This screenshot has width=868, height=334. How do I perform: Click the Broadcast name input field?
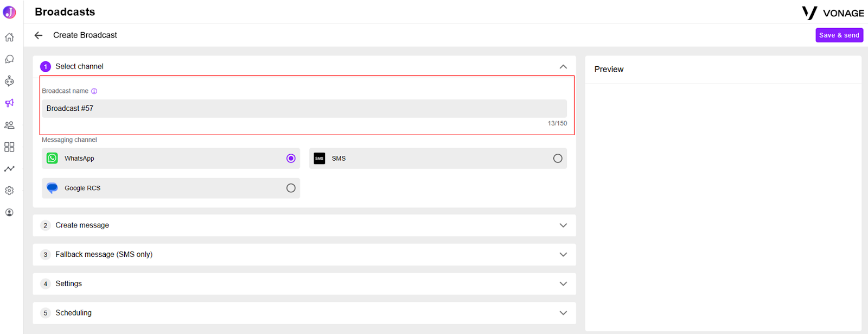point(304,109)
